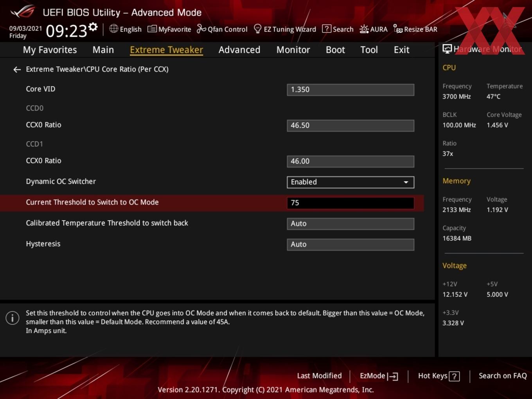
Task: Click Last Modified button
Action: tap(319, 376)
